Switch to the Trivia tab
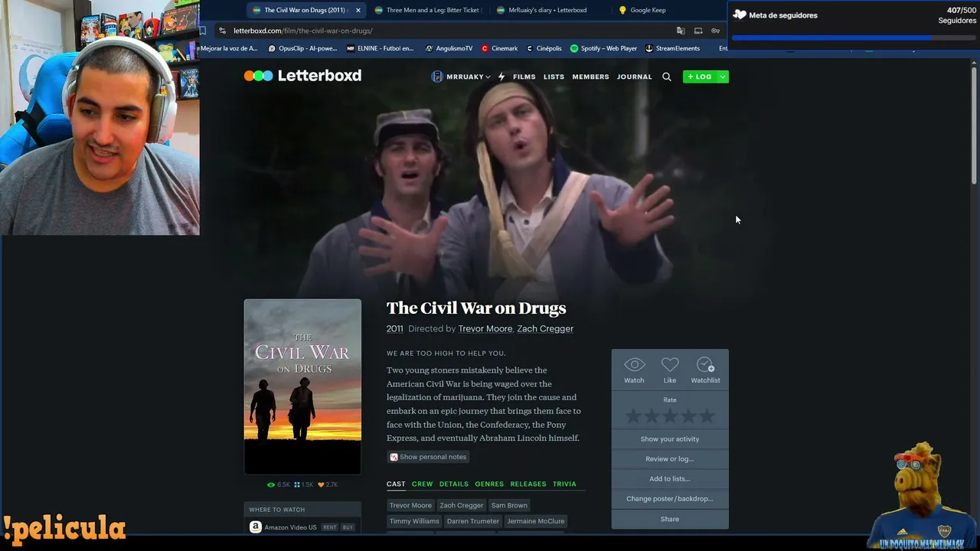Viewport: 980px width, 551px height. [564, 484]
